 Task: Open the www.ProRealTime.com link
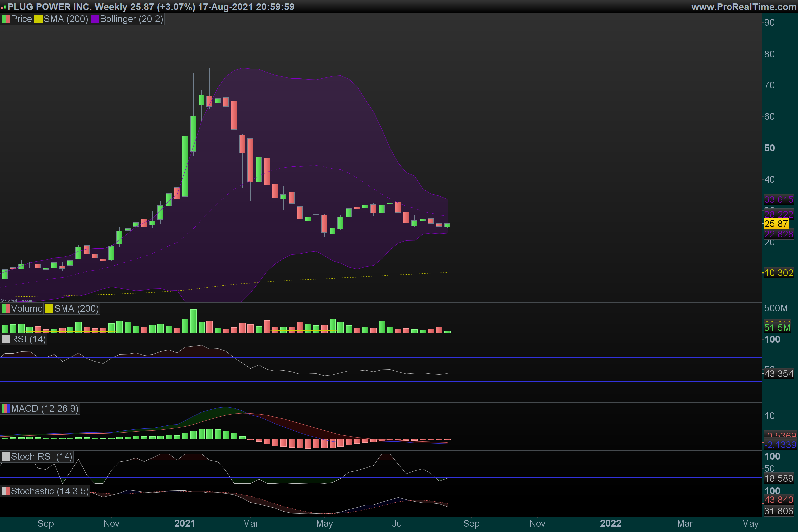tap(743, 7)
